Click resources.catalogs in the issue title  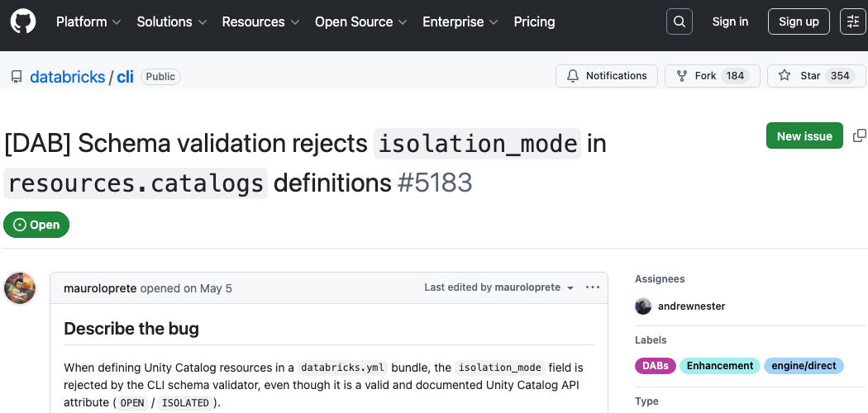click(x=136, y=183)
